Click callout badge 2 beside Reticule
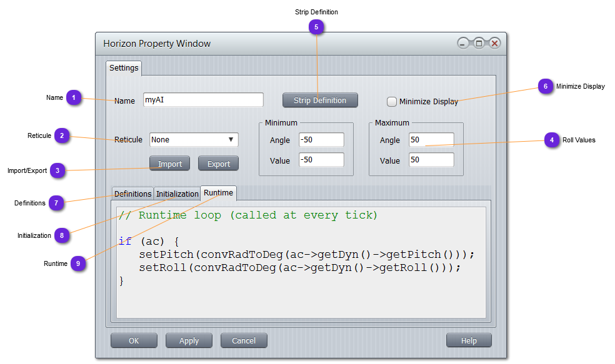Viewport: 615px width, 364px height. 62,135
